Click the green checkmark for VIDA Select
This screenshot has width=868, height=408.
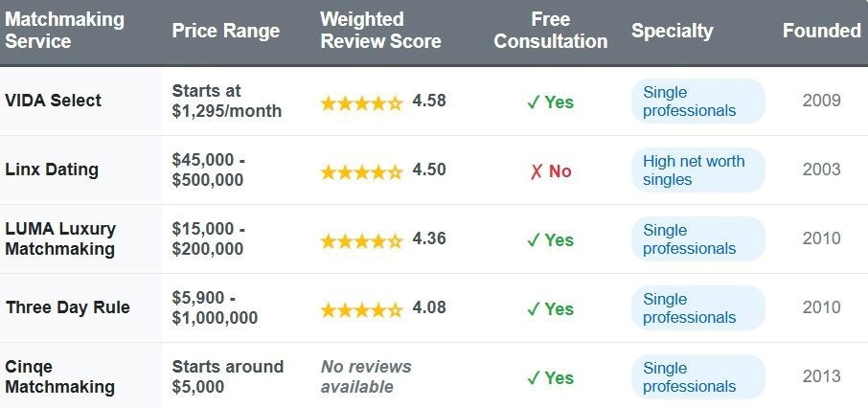click(534, 102)
